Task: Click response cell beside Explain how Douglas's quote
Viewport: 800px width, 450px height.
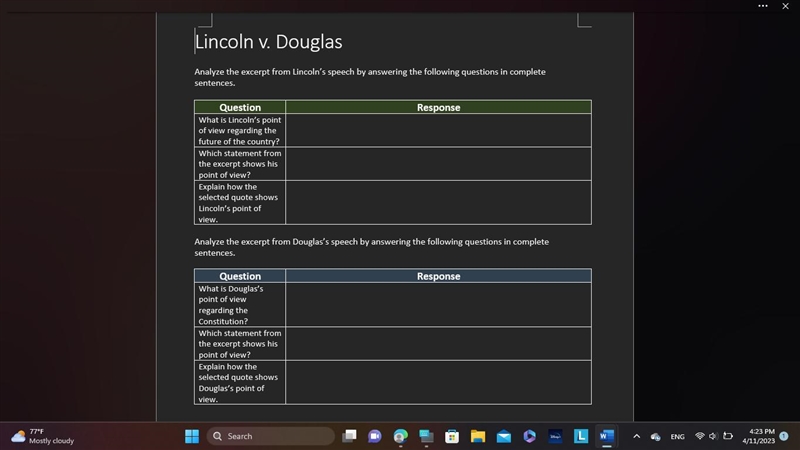Action: tap(438, 382)
